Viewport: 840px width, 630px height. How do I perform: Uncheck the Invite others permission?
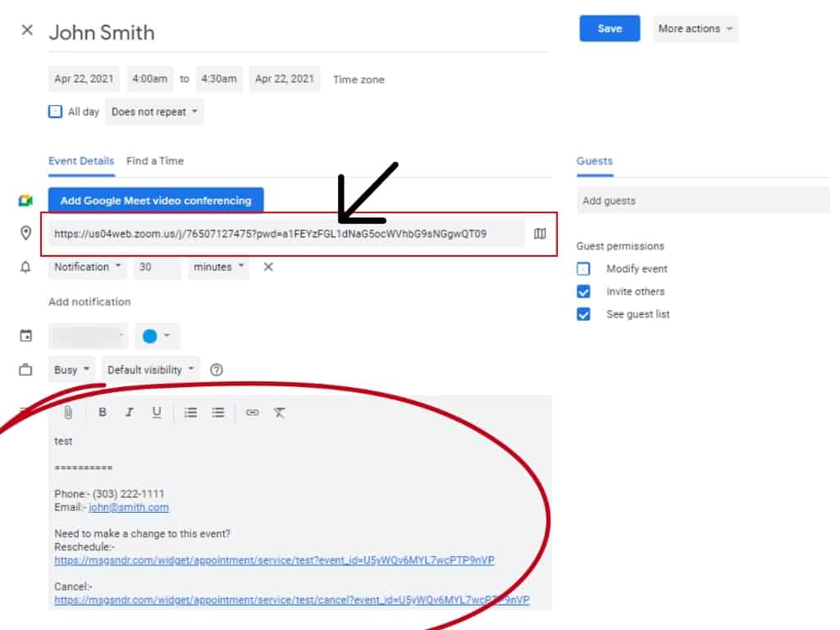tap(583, 291)
